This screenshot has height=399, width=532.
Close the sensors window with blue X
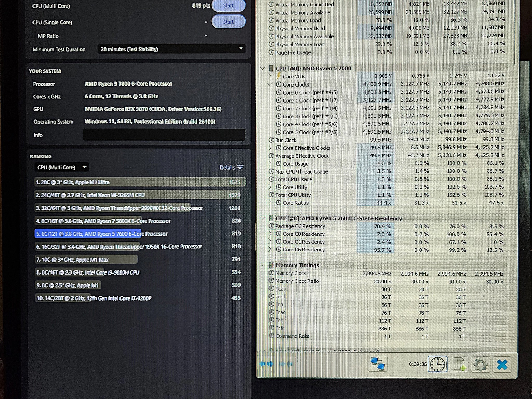pos(502,364)
